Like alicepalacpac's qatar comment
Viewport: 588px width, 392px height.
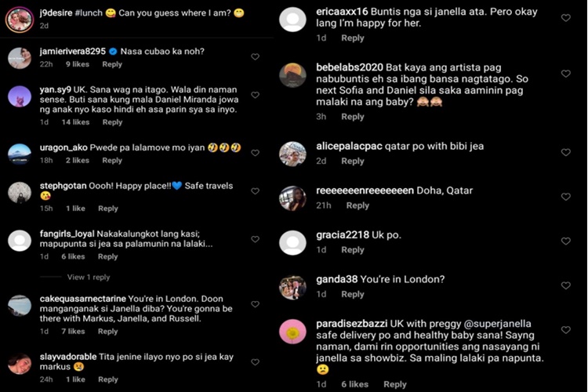[565, 152]
